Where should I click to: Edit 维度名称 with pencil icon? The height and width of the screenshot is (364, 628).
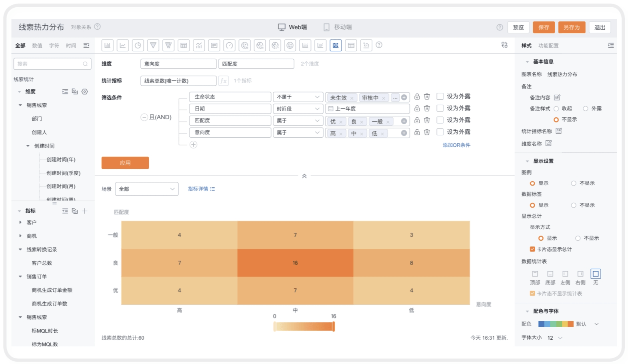pos(548,143)
